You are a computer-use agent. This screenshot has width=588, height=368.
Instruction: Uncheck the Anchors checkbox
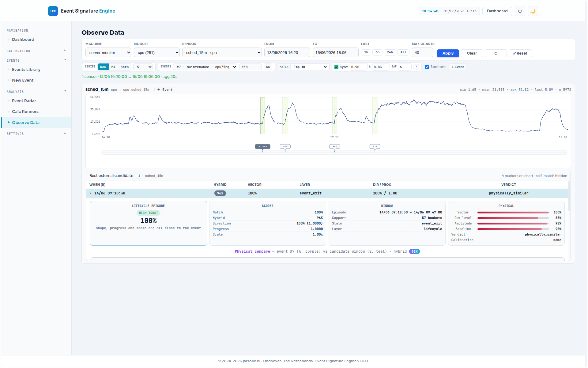click(427, 67)
